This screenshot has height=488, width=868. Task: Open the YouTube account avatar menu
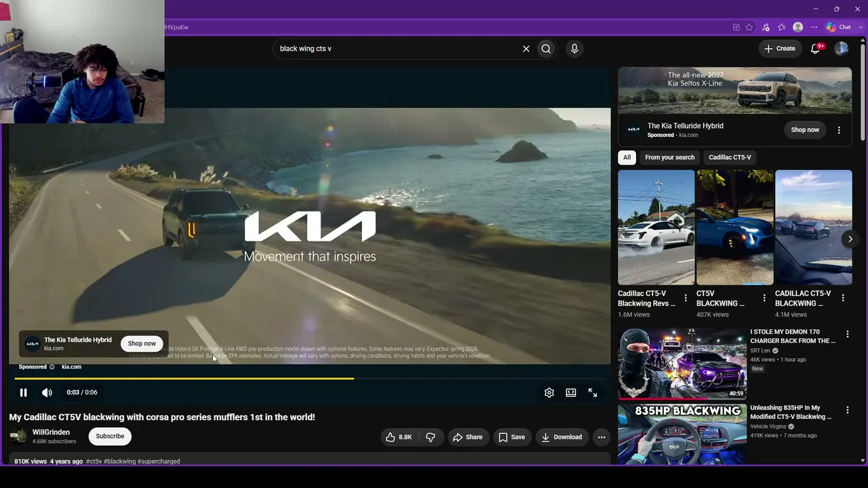[x=842, y=49]
